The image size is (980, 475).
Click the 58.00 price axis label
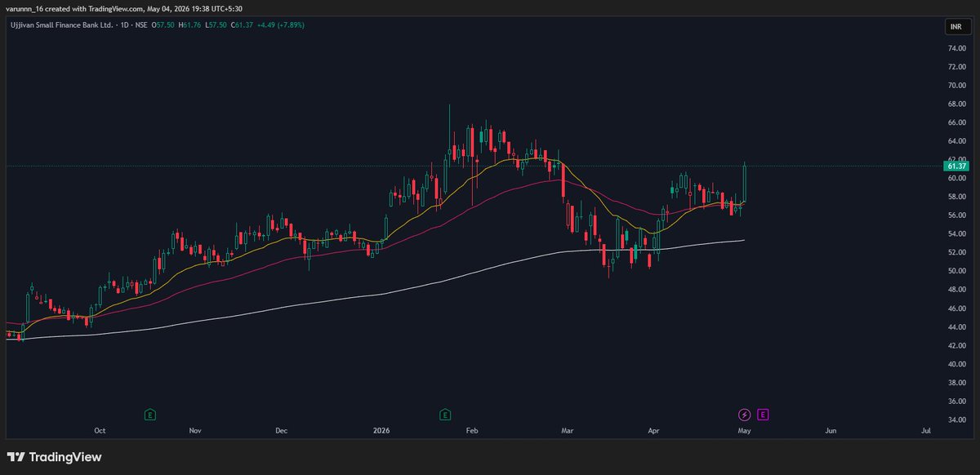[x=956, y=197]
